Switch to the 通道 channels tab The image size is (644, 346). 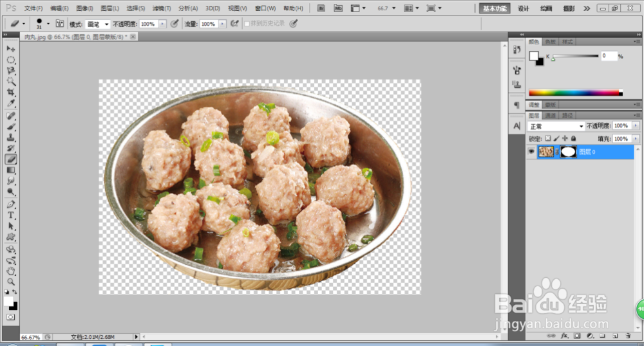click(551, 116)
